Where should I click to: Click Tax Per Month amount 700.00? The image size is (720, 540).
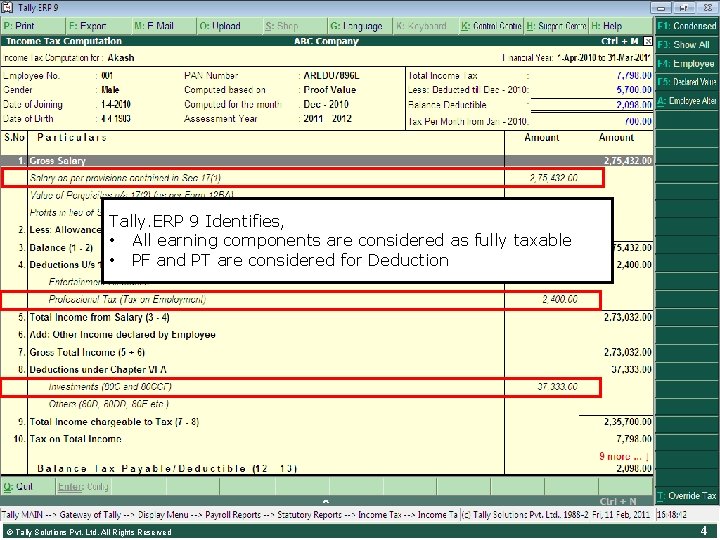point(638,122)
